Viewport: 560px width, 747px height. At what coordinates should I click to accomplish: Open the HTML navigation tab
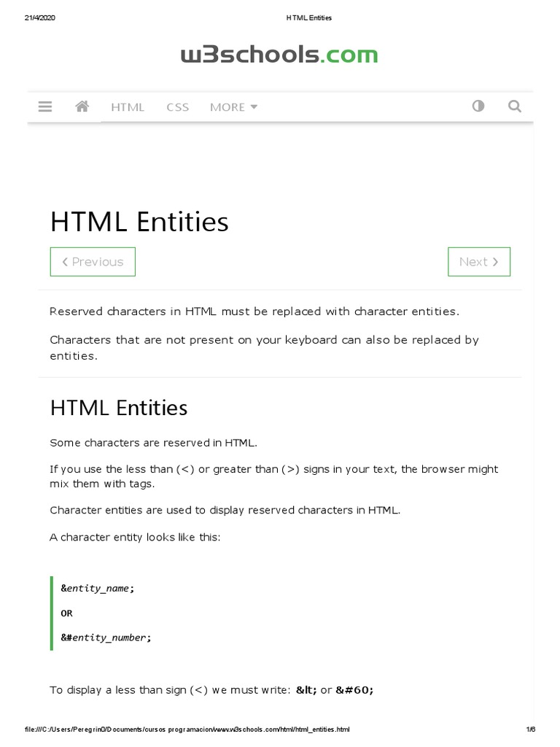[x=128, y=107]
